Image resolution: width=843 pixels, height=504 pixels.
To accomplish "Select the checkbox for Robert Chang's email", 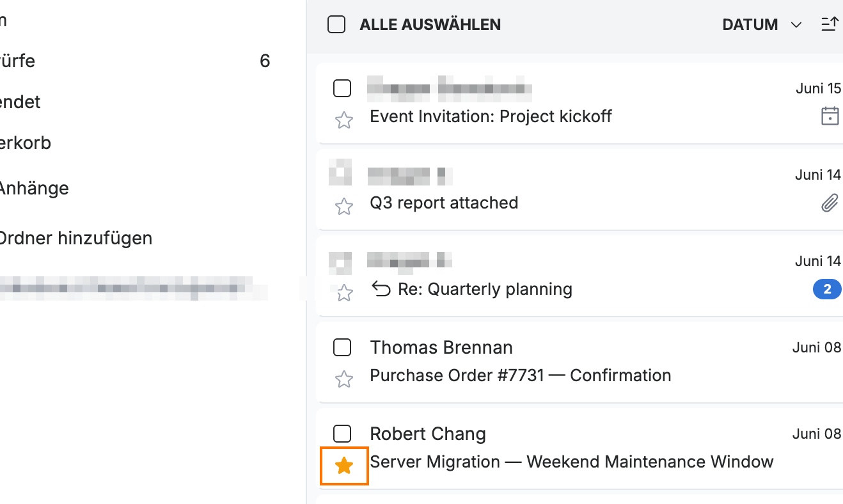I will [x=342, y=434].
